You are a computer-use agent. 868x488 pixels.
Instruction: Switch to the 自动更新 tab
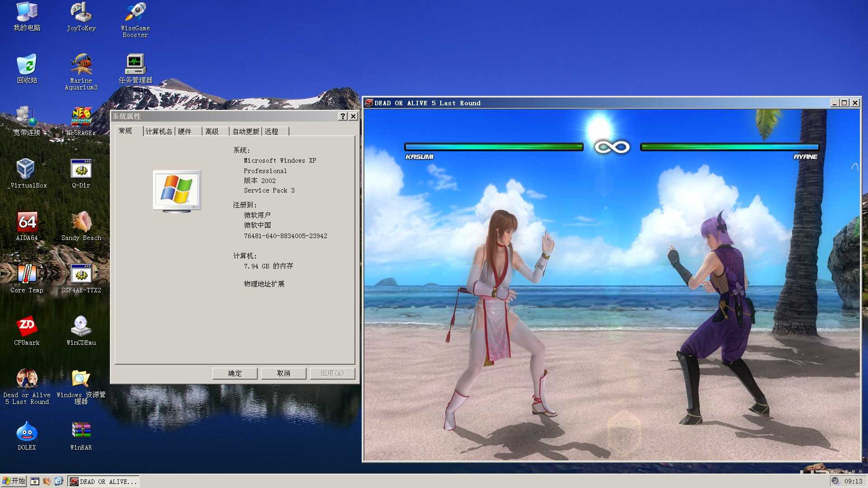(246, 131)
